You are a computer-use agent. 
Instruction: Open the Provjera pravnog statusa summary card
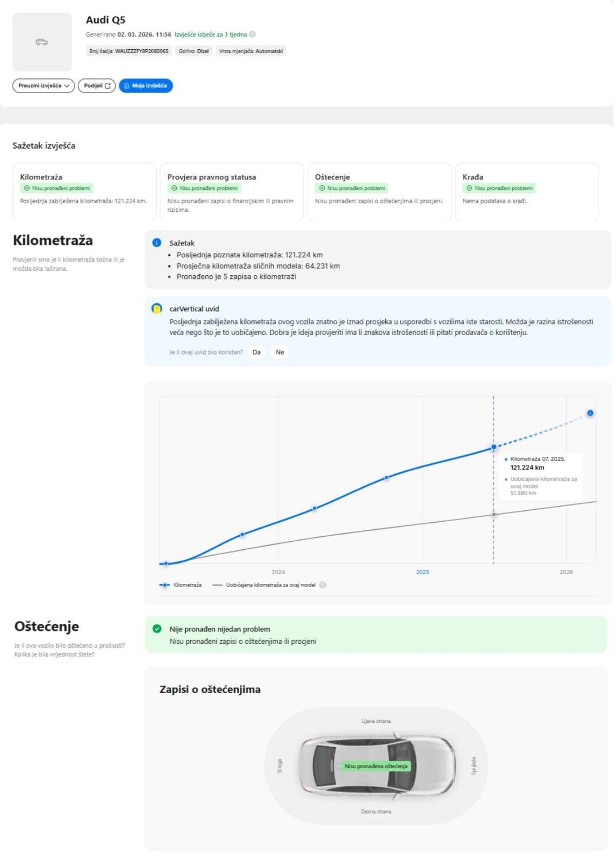(x=231, y=191)
